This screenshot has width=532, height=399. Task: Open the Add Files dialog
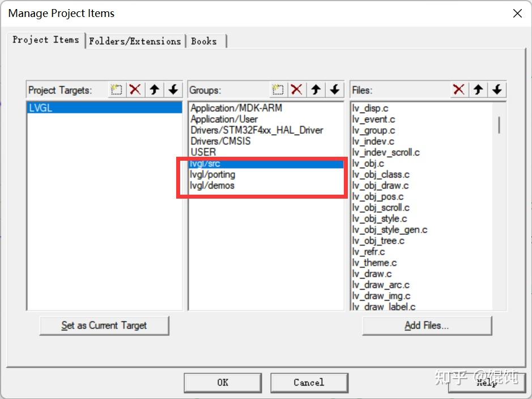[427, 325]
